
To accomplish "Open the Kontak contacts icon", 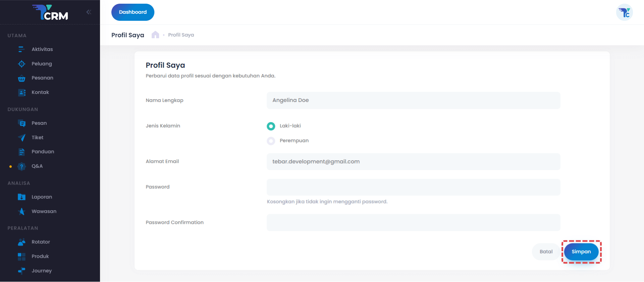I will [x=21, y=93].
